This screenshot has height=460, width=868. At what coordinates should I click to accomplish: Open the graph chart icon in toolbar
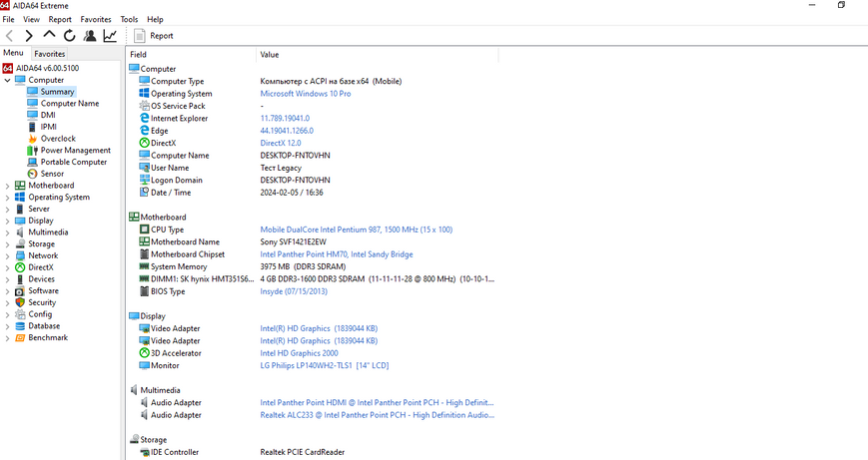click(110, 36)
